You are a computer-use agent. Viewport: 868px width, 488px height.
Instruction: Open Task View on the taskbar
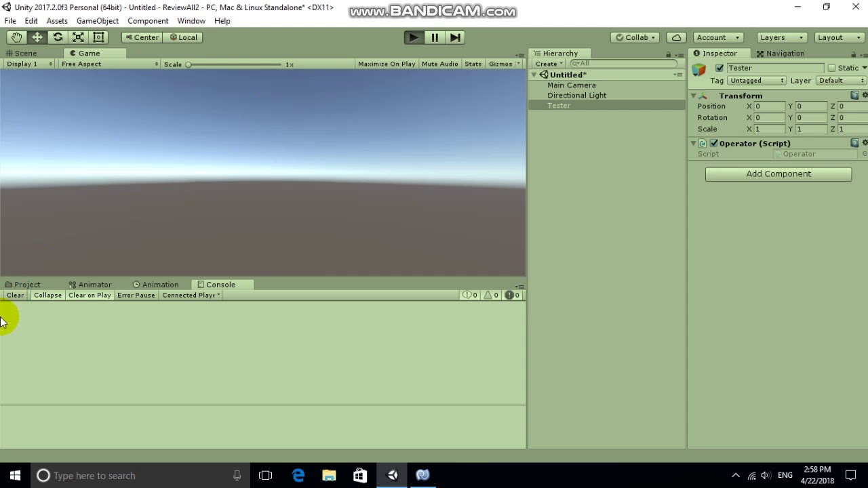coord(265,475)
